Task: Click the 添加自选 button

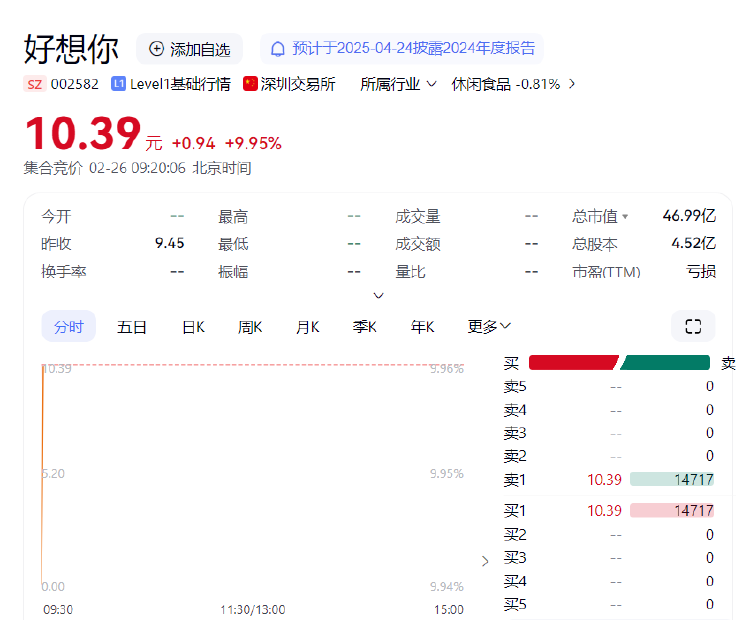Action: [x=189, y=49]
